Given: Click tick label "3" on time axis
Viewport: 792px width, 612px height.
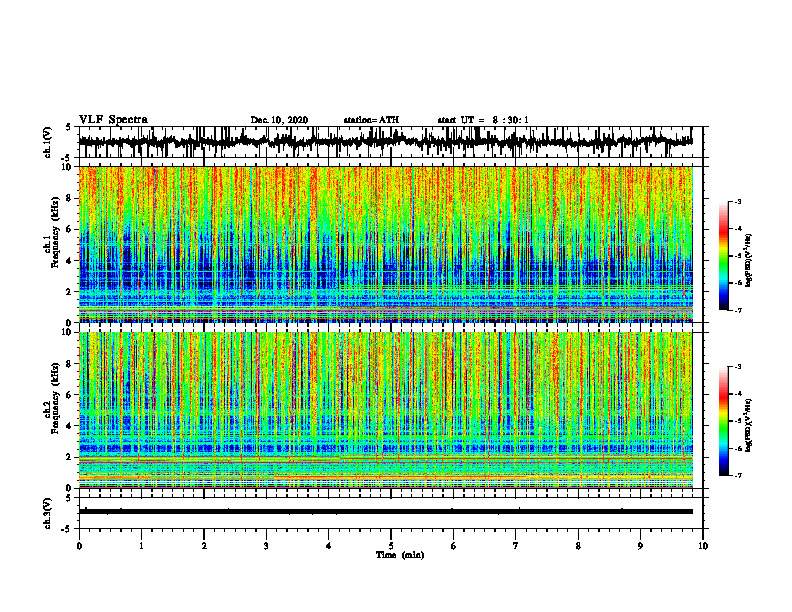Looking at the screenshot, I should click(x=266, y=546).
